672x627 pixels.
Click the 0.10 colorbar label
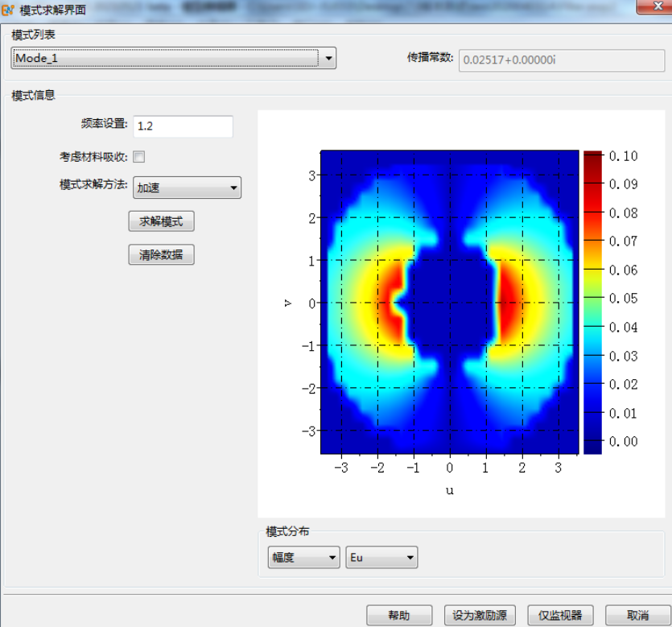[623, 156]
